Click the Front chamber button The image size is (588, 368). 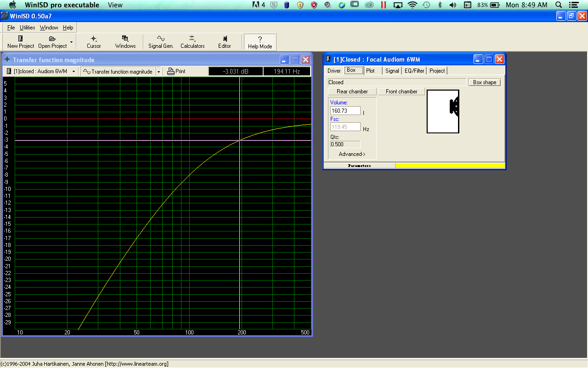pyautogui.click(x=401, y=92)
